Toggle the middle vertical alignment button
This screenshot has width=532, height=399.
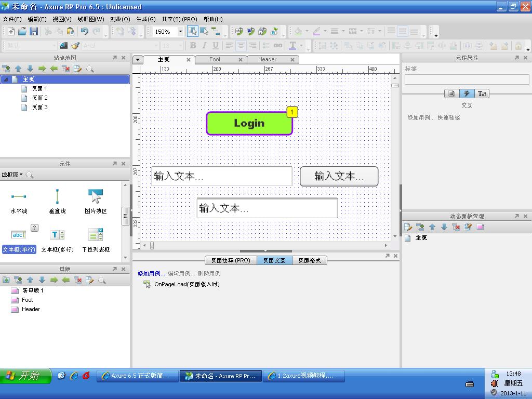tap(403, 32)
